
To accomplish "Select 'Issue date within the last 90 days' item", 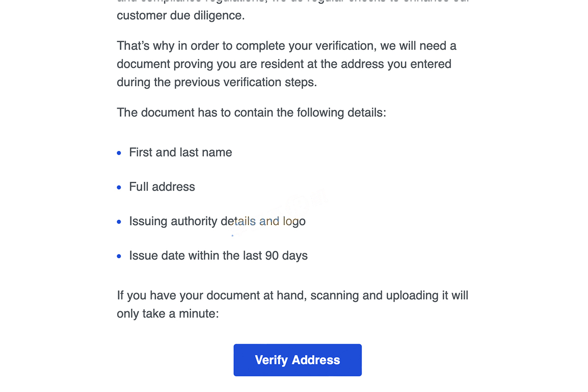I will 218,256.
